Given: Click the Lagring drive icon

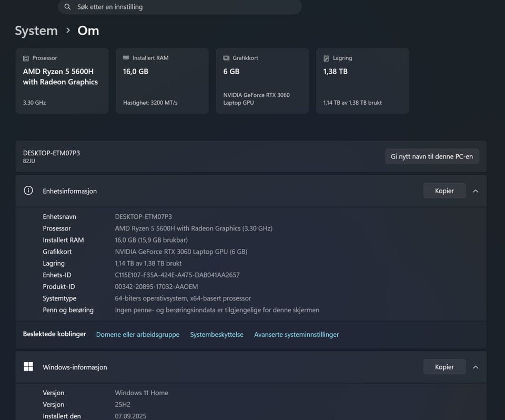Looking at the screenshot, I should (326, 58).
